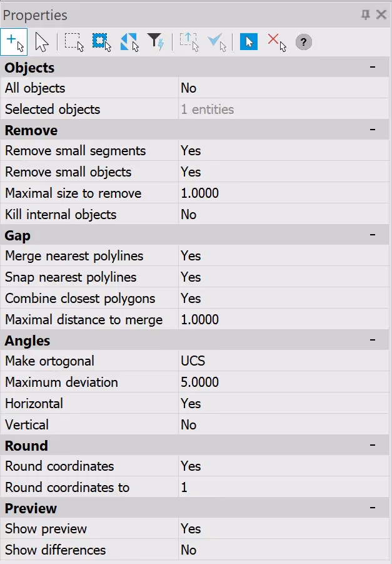Activate the crossing rectangle selection icon
392x564 pixels.
point(102,42)
